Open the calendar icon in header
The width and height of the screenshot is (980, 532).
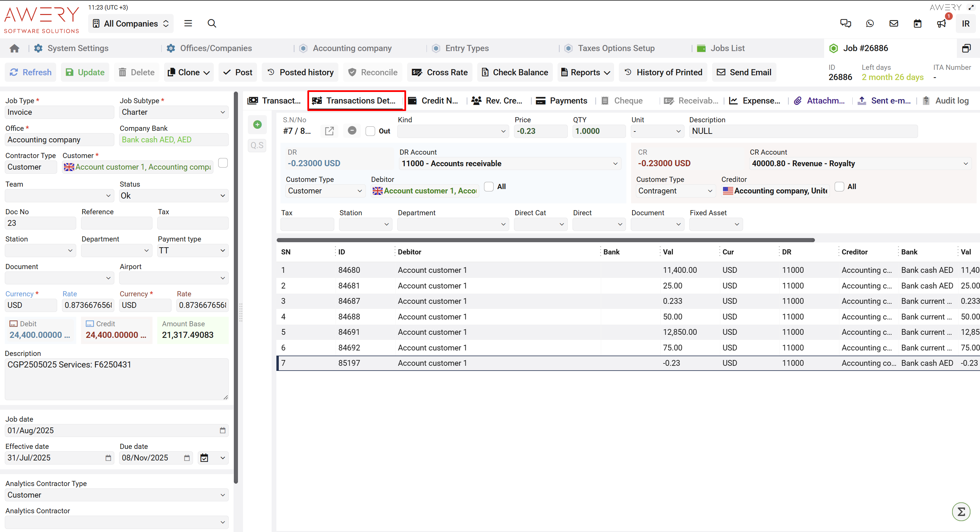click(918, 23)
